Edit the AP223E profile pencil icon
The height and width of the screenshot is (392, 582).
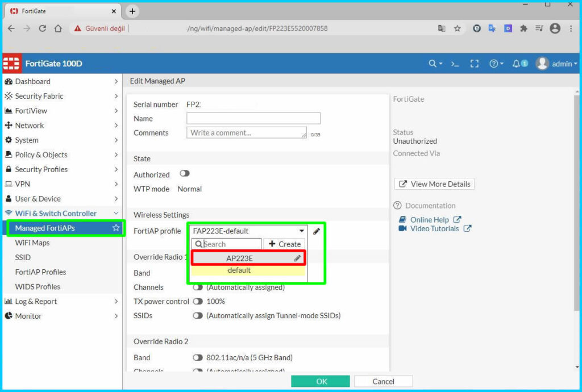click(x=297, y=258)
